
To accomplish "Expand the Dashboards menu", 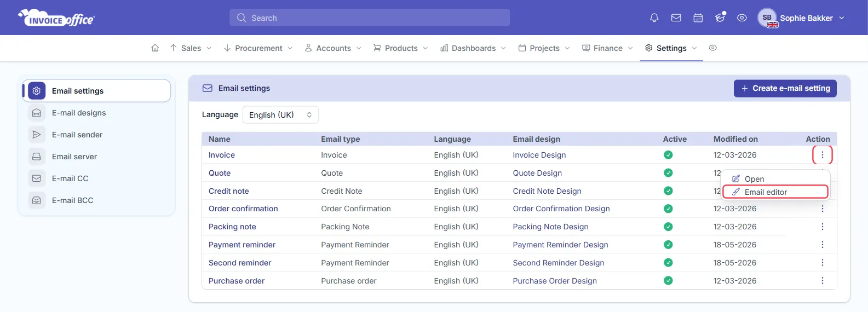I will 473,48.
